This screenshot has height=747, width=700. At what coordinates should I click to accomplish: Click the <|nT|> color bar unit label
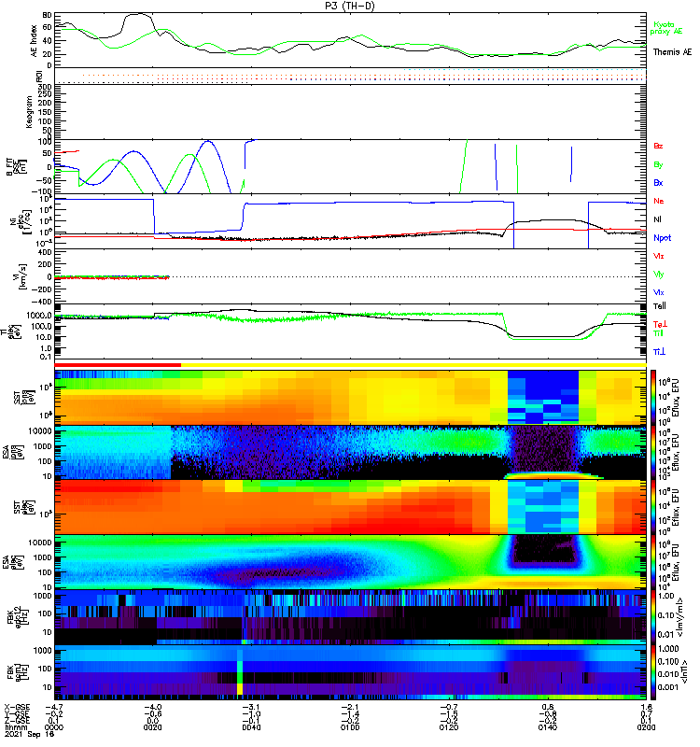point(684,670)
